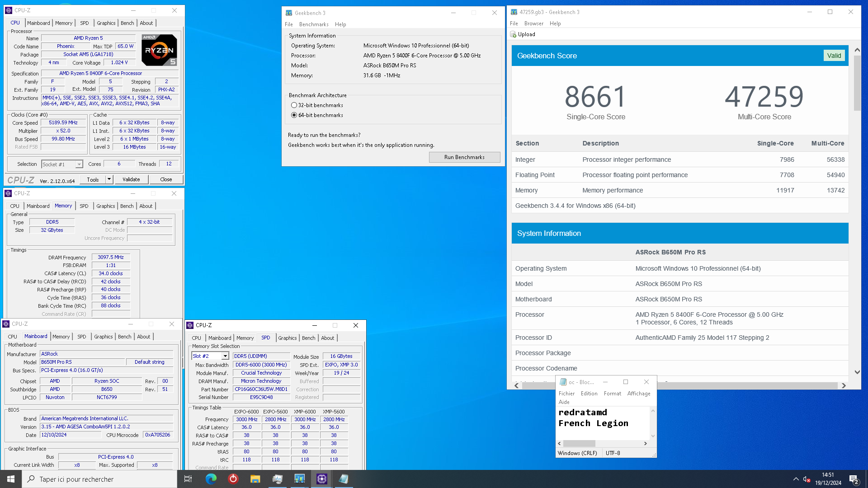The image size is (868, 488).
Task: Switch to Geekbench via its taskbar icon
Action: [x=300, y=479]
